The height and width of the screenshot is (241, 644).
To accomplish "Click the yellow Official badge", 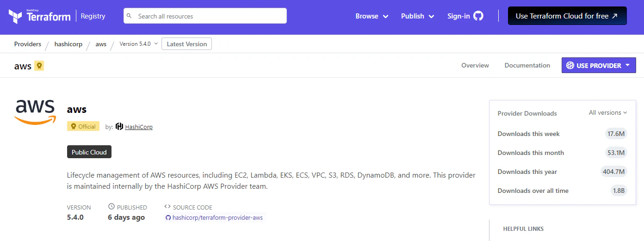I will [83, 126].
